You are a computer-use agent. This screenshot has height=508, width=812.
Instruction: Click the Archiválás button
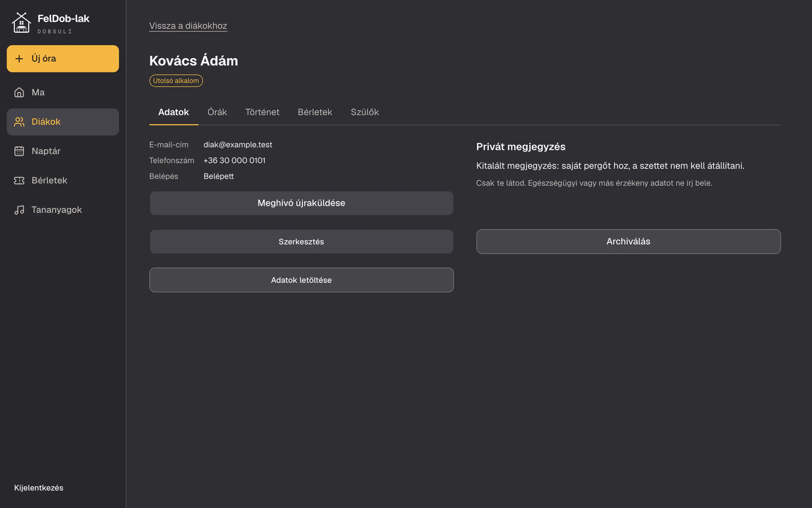(x=628, y=242)
